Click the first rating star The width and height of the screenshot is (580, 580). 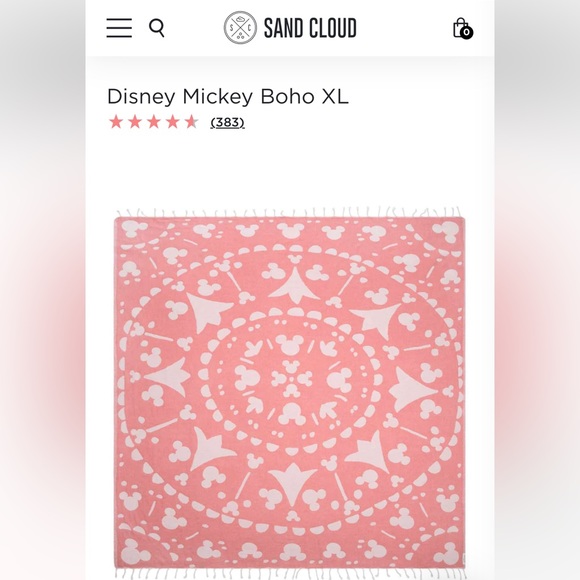116,122
